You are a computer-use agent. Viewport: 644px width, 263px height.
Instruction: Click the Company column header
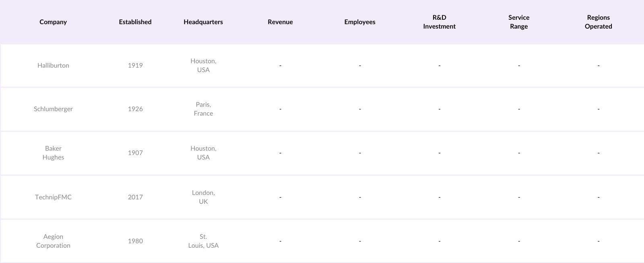53,22
